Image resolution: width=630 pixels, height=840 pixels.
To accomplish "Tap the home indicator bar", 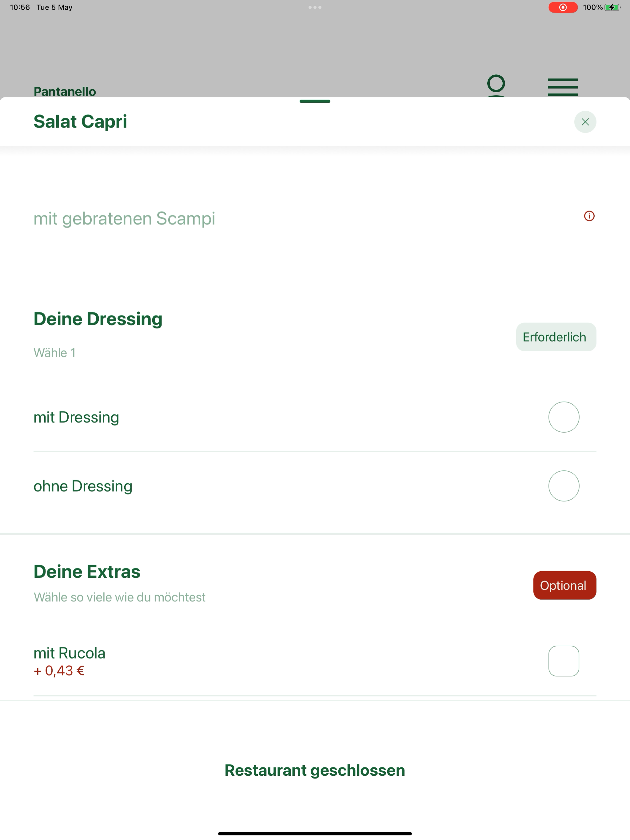I will tap(315, 834).
